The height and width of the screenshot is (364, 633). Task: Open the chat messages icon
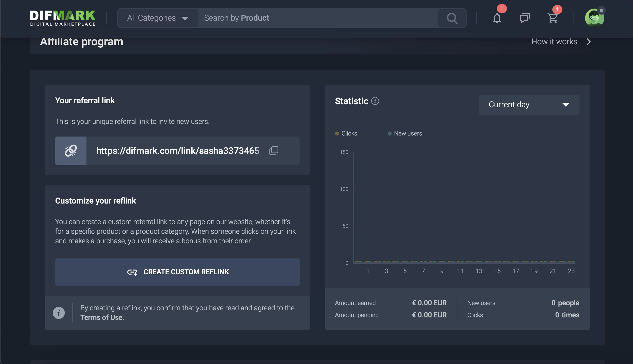click(x=525, y=18)
